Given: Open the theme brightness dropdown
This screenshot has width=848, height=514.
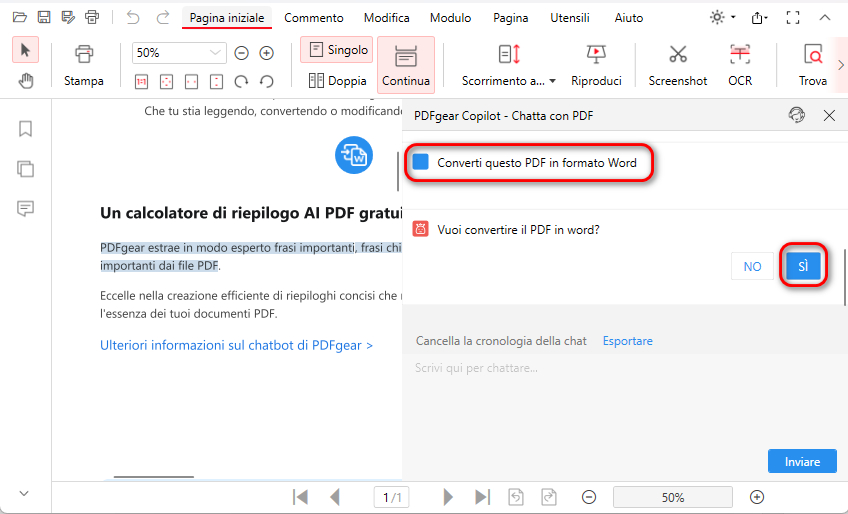Looking at the screenshot, I should [723, 17].
